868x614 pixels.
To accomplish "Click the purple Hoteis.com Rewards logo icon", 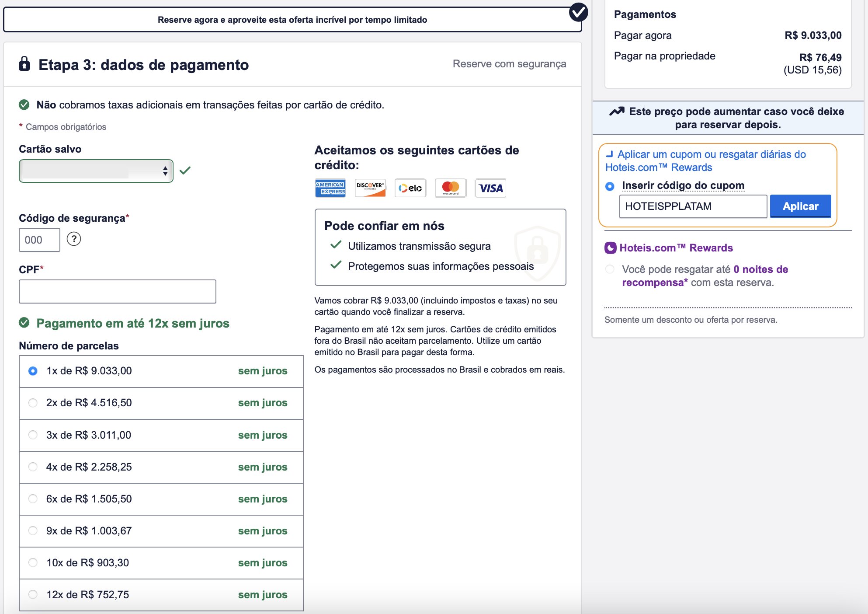I will click(x=610, y=248).
